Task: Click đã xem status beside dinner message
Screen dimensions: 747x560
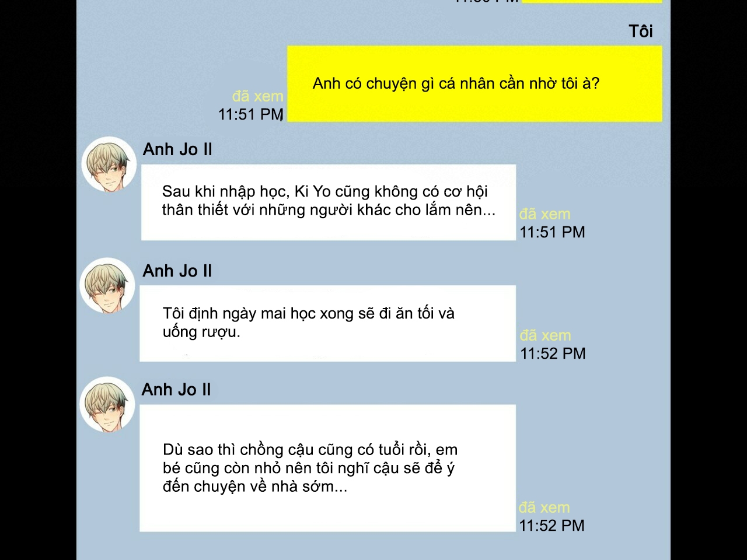Action: point(546,335)
